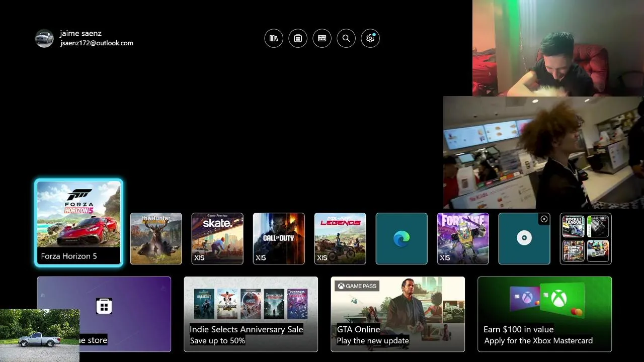The height and width of the screenshot is (362, 644).
Task: Open the Microsoft Store icon in top bar
Action: tap(298, 38)
